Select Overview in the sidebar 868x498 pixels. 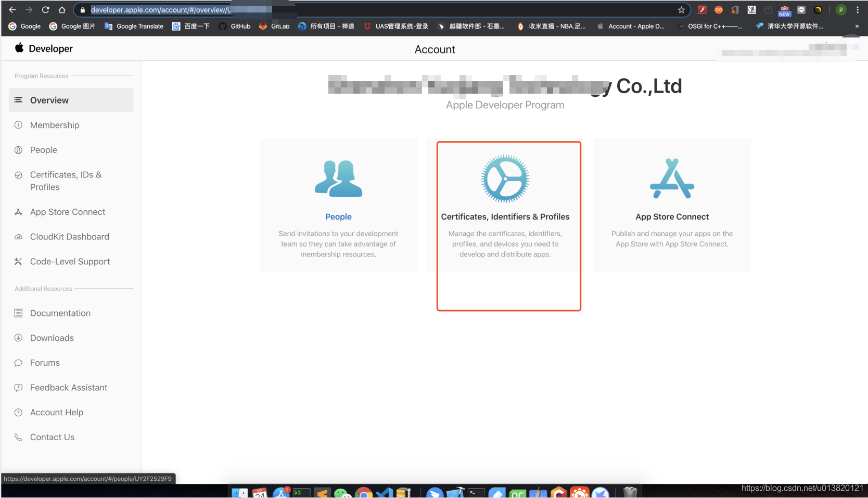coord(71,100)
